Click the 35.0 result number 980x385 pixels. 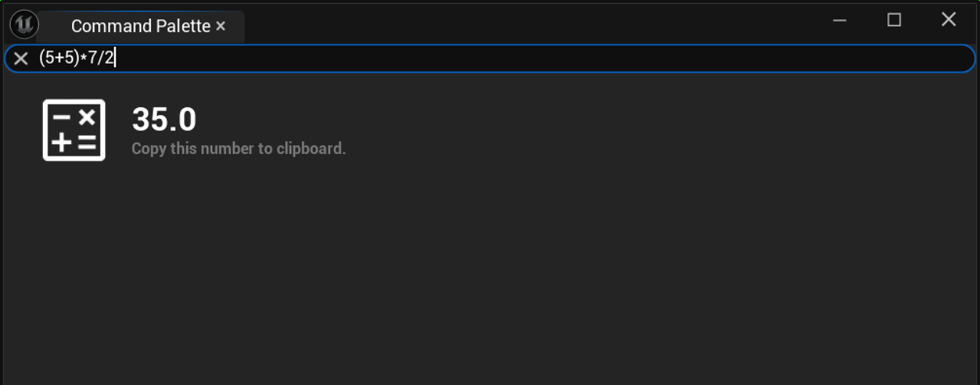tap(164, 120)
